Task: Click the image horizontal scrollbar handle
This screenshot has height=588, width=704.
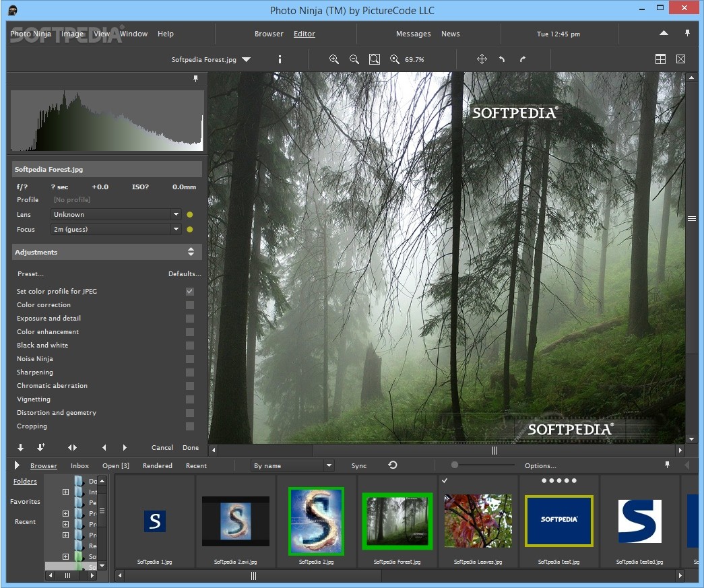Action: (494, 450)
